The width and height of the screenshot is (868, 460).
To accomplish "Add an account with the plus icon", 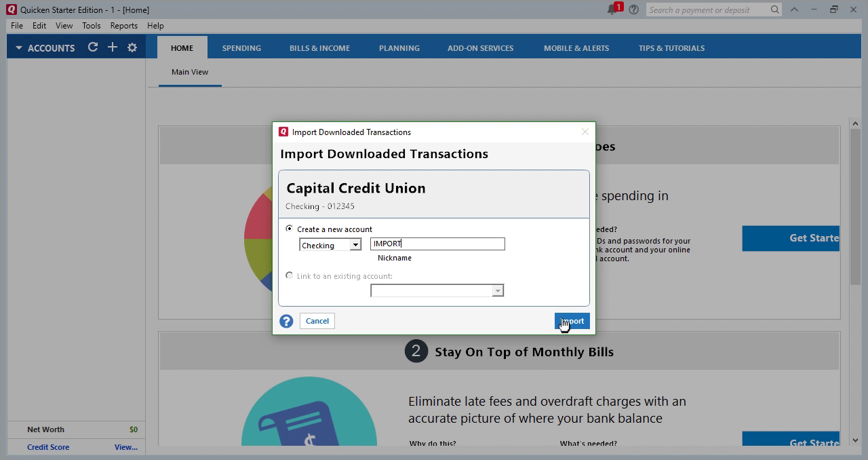I will point(113,47).
